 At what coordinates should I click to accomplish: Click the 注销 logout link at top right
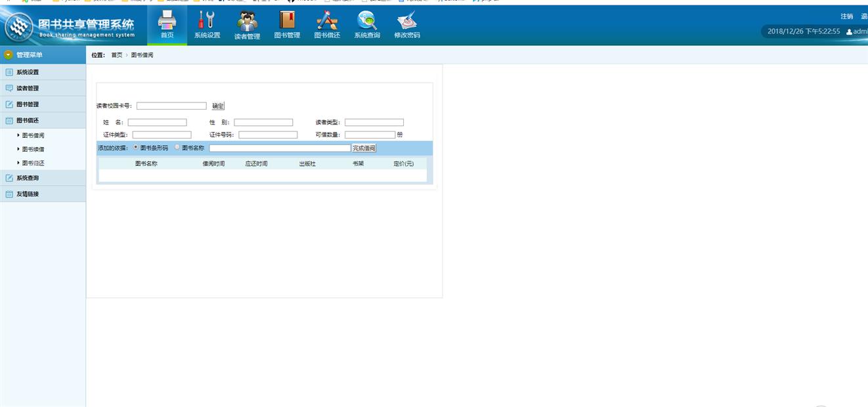tap(846, 16)
